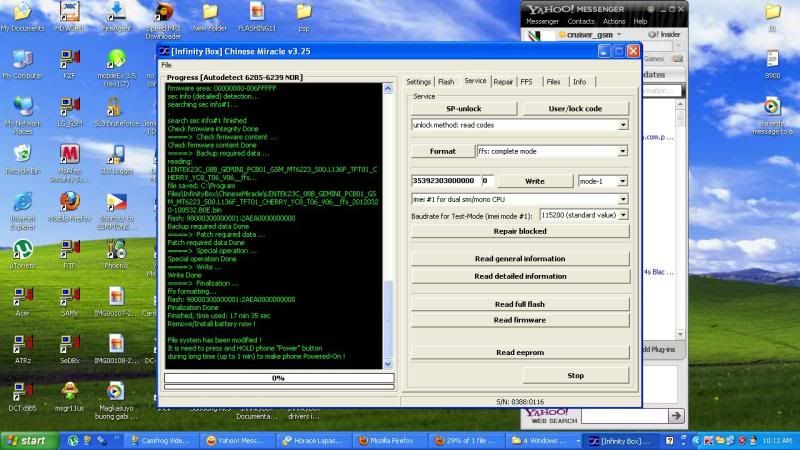Click the Read eeprom button

tap(520, 353)
